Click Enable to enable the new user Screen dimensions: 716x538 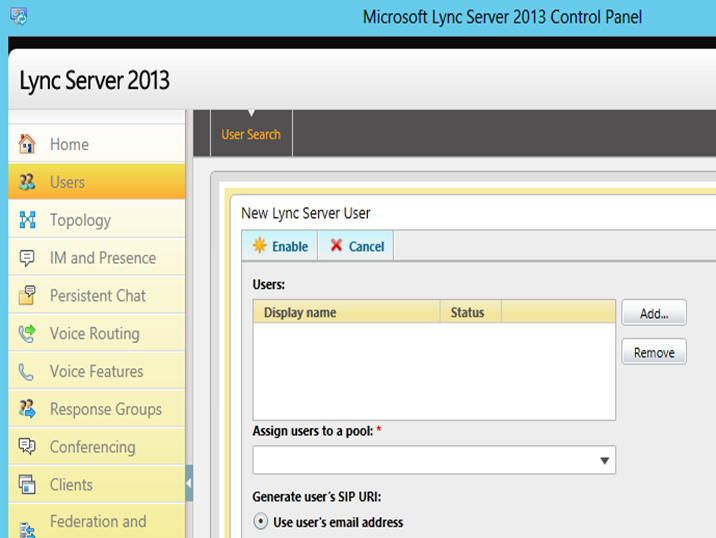280,246
